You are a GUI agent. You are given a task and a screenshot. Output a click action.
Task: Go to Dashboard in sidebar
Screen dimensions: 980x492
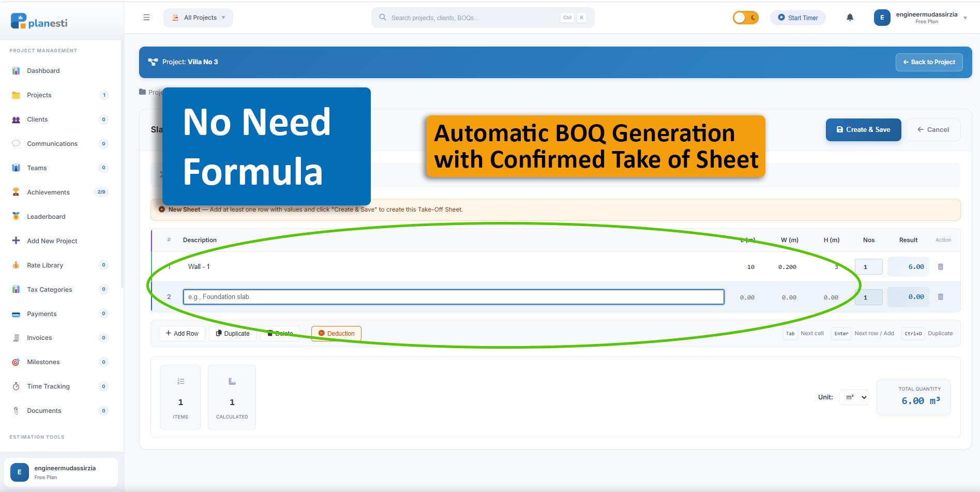[43, 71]
